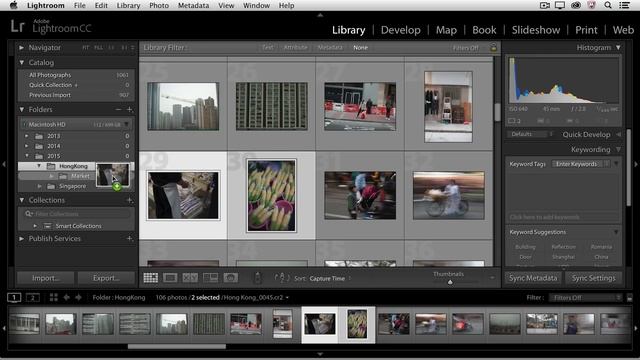Switch to the Slideshow module
This screenshot has height=360, width=640.
point(536,30)
